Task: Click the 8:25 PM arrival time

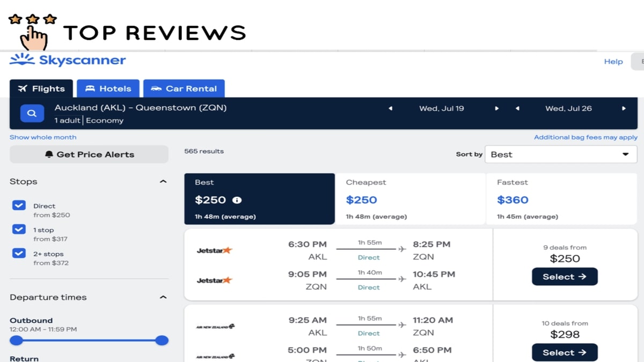Action: 431,244
